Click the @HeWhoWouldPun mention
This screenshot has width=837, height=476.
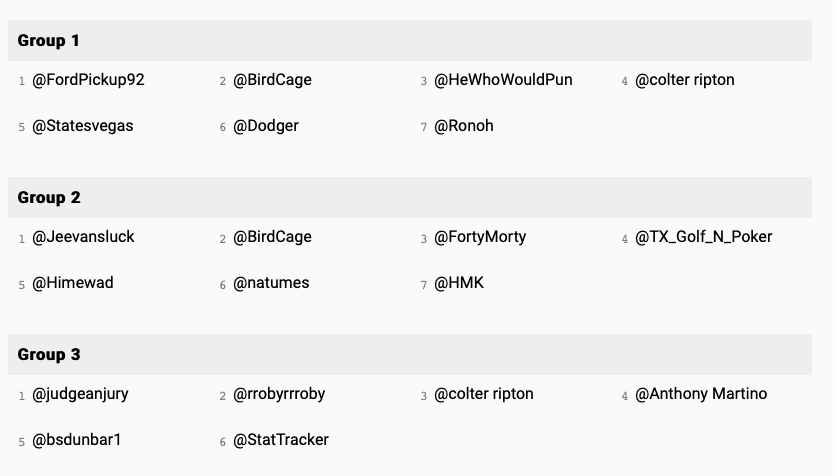(503, 80)
